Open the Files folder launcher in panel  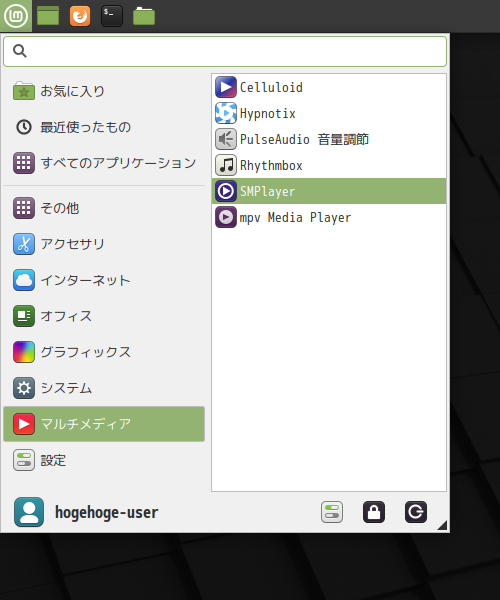point(144,16)
